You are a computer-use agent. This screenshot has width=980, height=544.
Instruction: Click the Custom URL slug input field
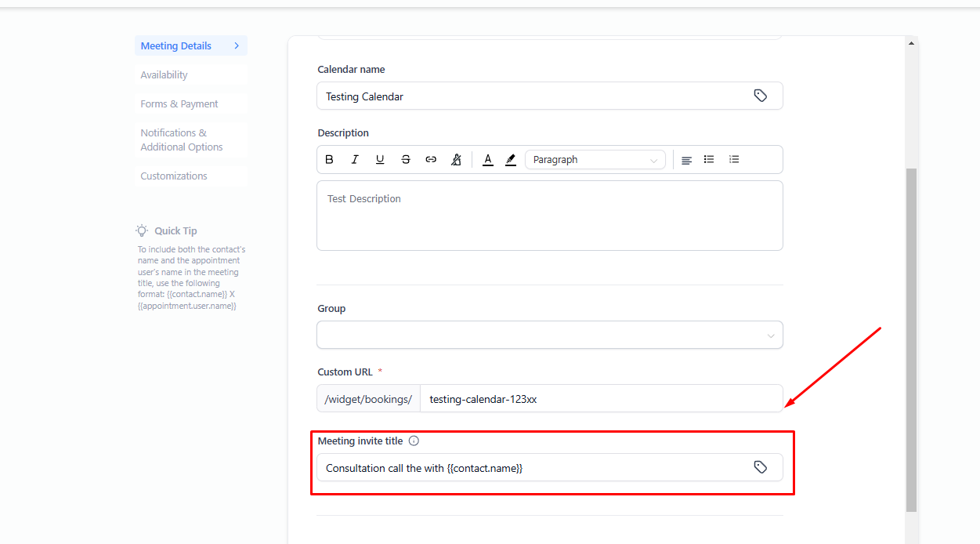[599, 399]
